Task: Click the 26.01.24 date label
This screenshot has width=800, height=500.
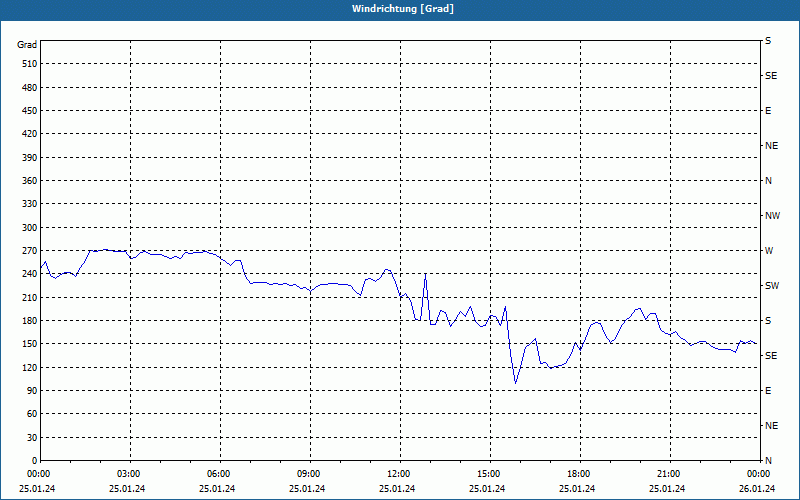Action: [x=757, y=488]
